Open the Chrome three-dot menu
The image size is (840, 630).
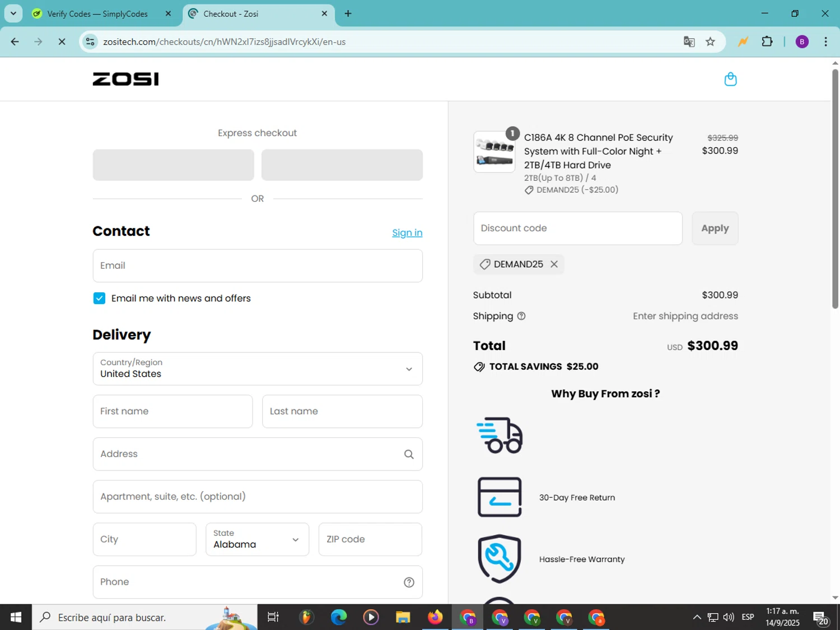click(x=825, y=42)
